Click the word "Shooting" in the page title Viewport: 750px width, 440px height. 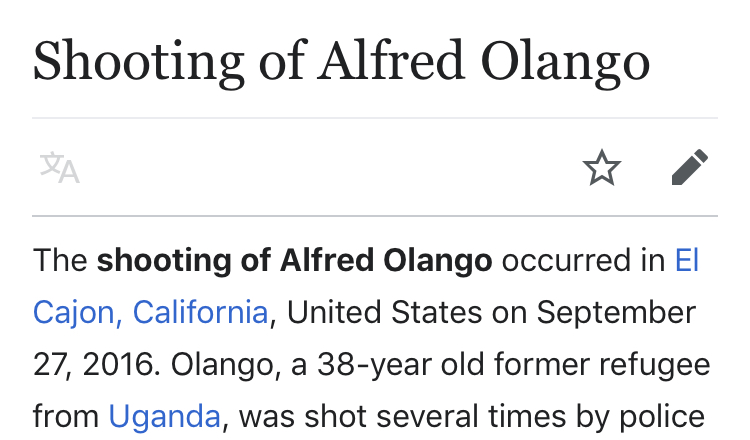click(x=139, y=63)
